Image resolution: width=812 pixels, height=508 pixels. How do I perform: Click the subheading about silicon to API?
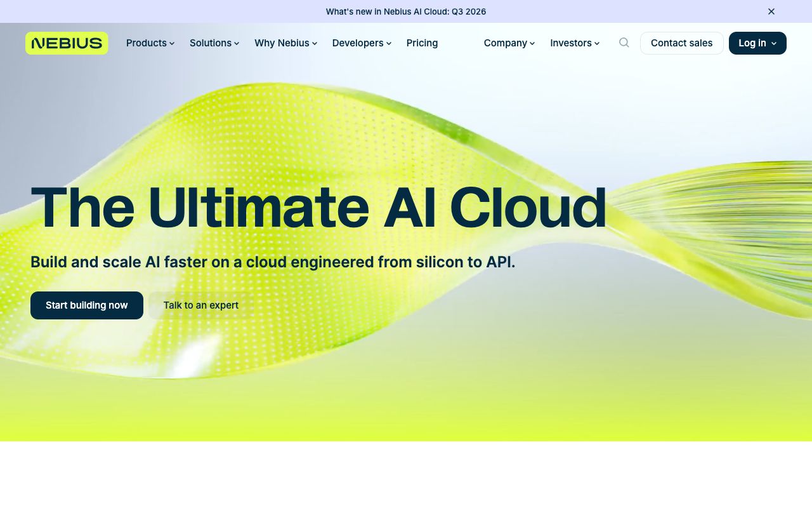273,262
